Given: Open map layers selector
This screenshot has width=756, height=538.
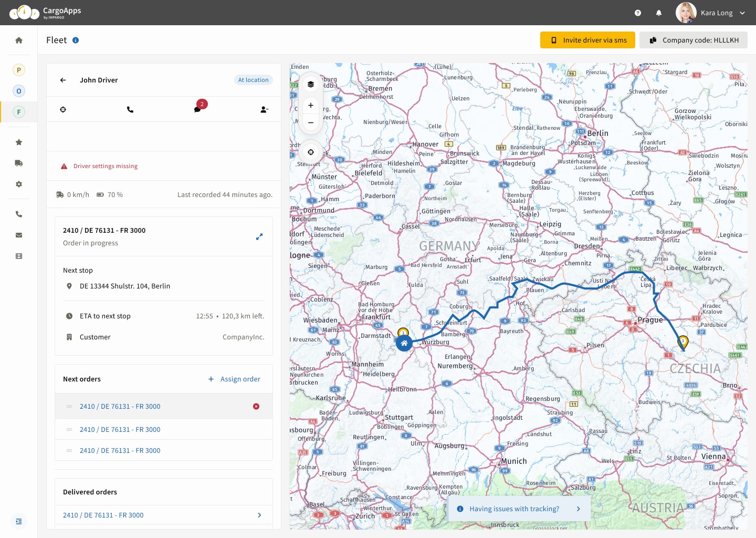Looking at the screenshot, I should coord(311,85).
